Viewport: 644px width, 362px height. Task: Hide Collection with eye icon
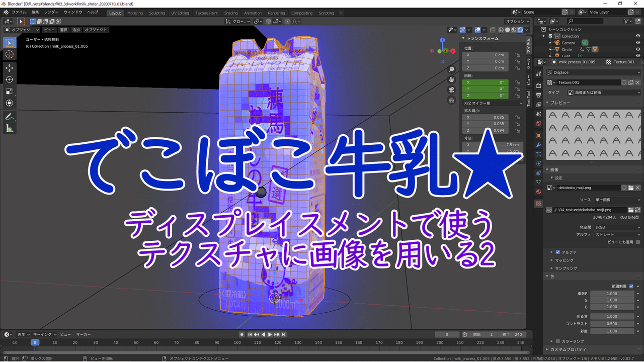coord(638,36)
